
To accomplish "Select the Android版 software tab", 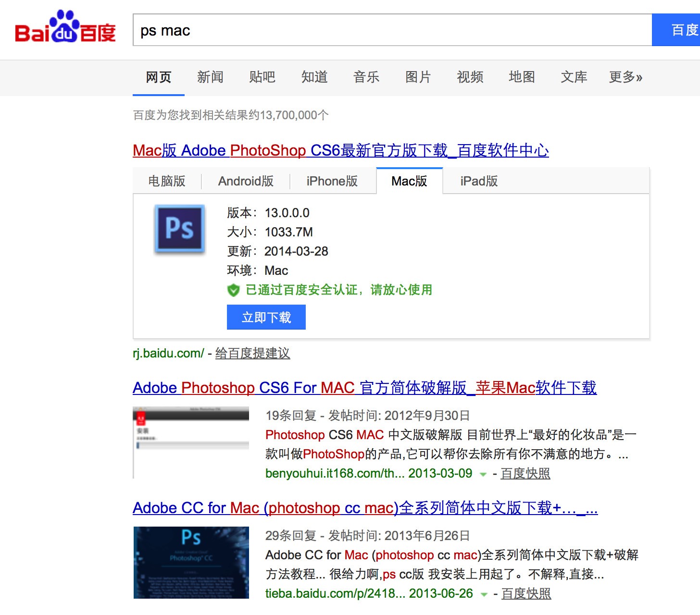I will click(246, 181).
